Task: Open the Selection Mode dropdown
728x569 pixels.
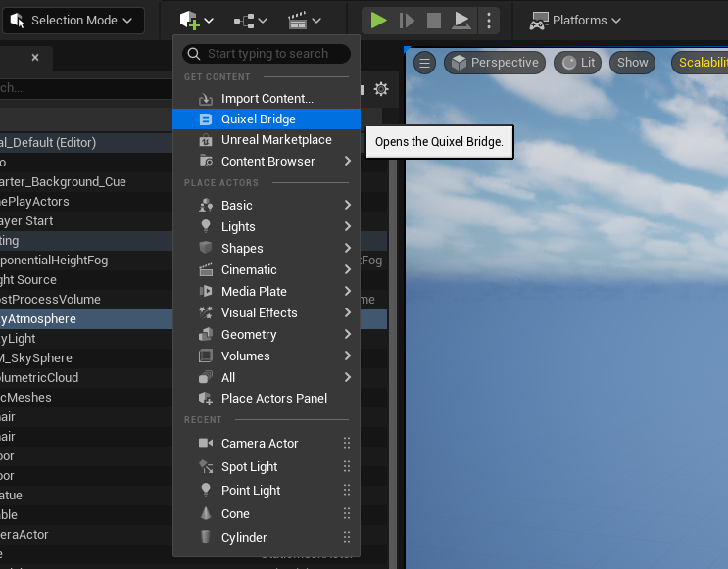Action: 73,21
